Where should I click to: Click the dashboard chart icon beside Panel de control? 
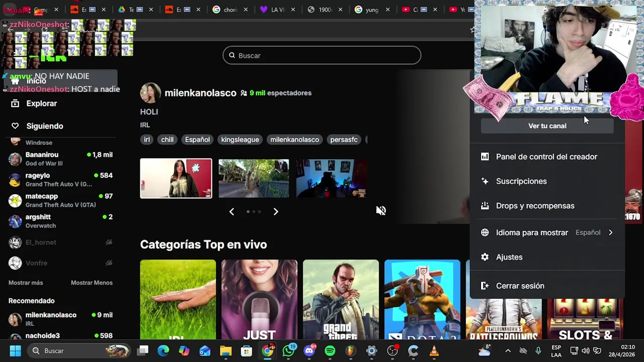click(485, 157)
